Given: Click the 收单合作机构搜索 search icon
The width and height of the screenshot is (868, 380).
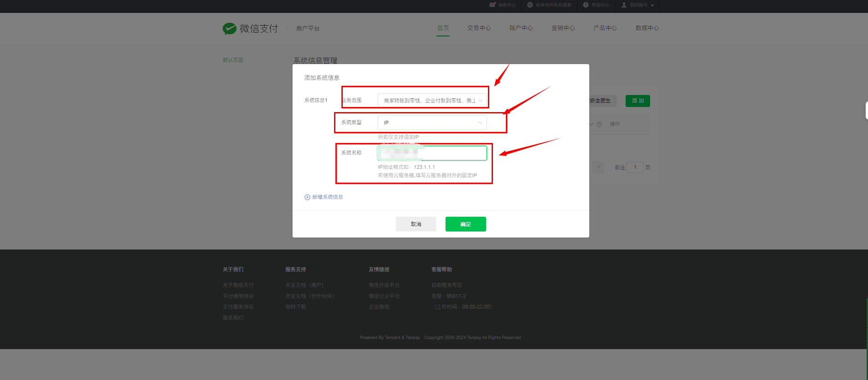Looking at the screenshot, I should tap(530, 5).
